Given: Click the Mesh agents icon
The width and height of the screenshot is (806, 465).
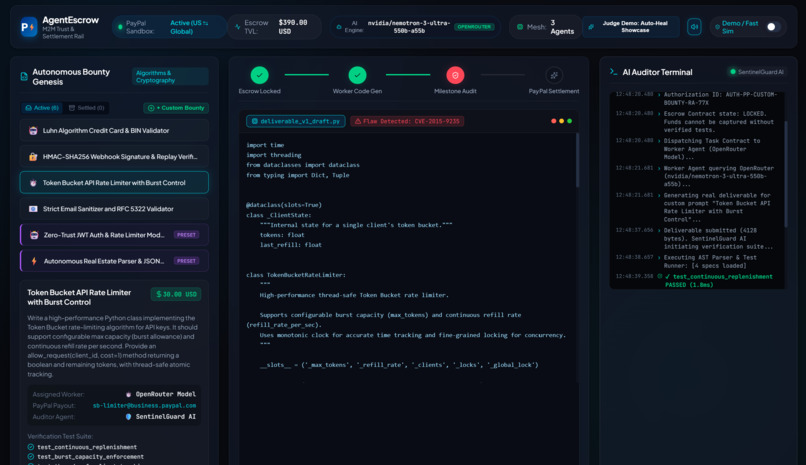Looking at the screenshot, I should coord(520,27).
